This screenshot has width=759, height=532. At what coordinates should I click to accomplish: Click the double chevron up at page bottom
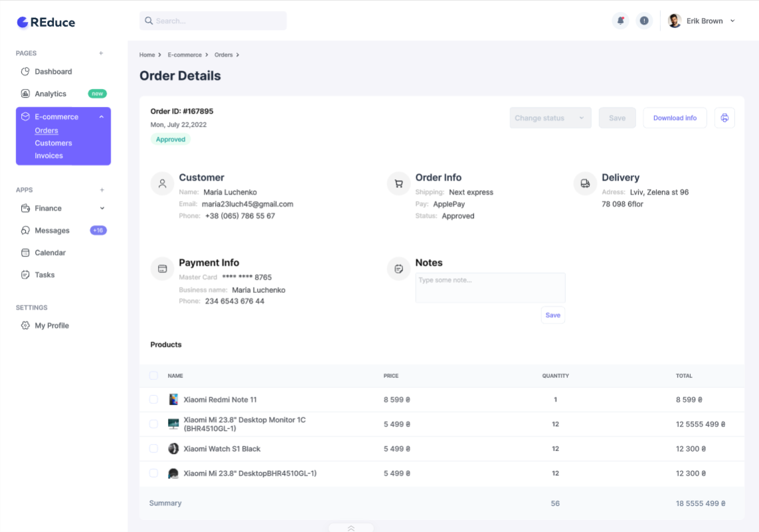[351, 528]
